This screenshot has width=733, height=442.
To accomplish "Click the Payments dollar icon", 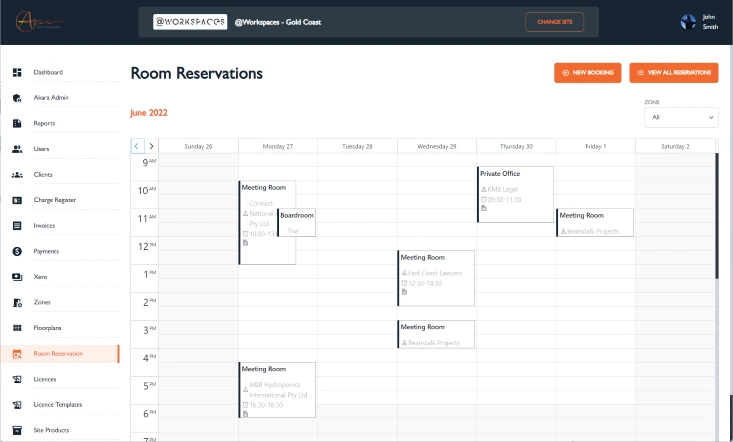I will click(x=17, y=251).
